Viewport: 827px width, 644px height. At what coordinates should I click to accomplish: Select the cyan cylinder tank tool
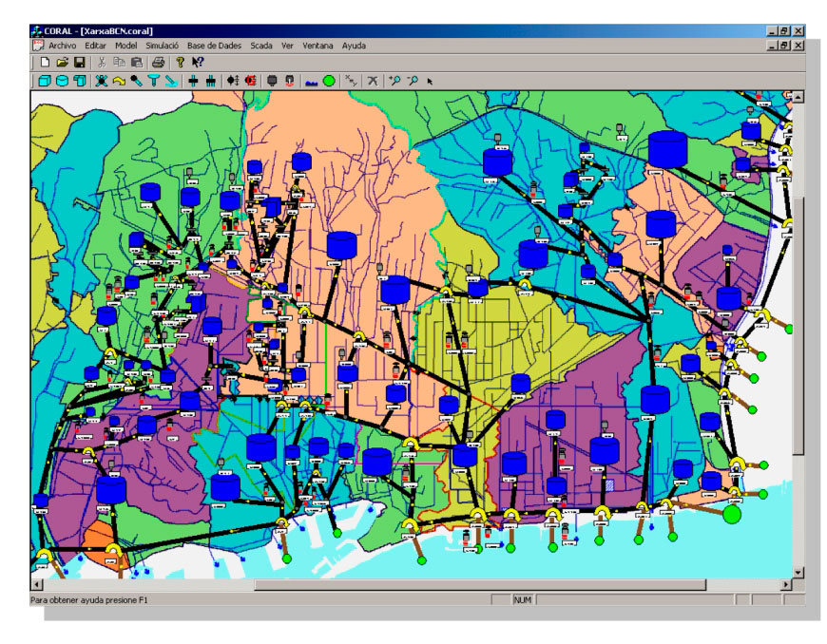62,82
